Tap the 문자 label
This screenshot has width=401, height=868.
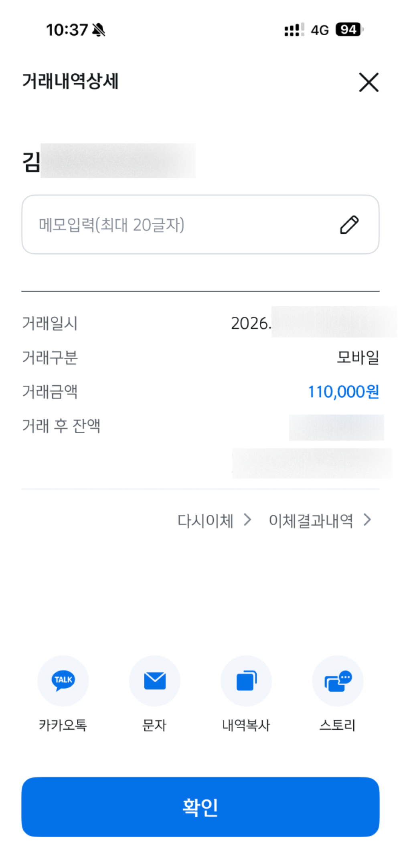(x=155, y=725)
